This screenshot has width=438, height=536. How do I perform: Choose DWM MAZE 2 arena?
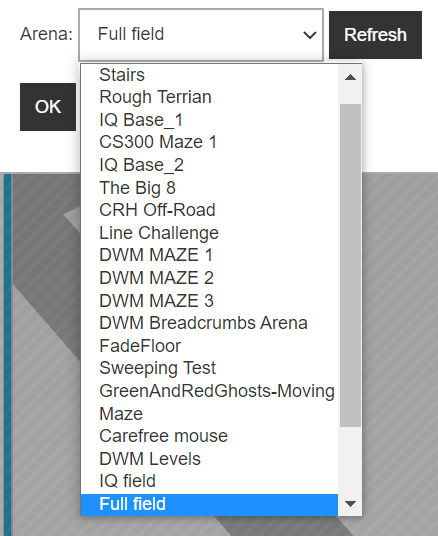point(209,278)
